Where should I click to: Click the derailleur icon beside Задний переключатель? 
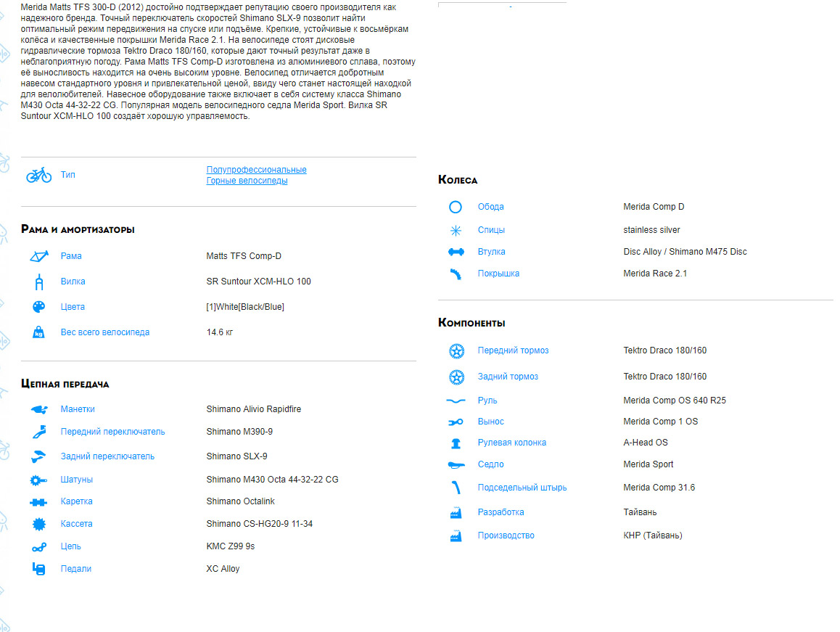(38, 456)
